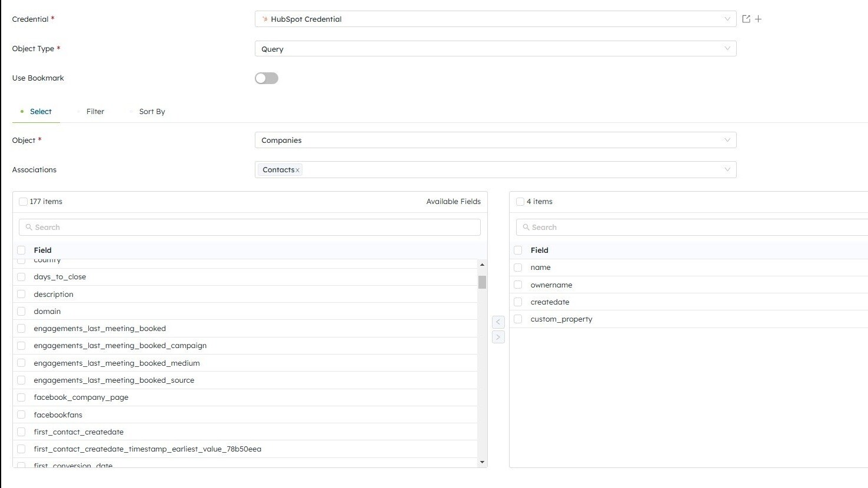
Task: Toggle the Use Bookmark switch
Action: [x=266, y=78]
